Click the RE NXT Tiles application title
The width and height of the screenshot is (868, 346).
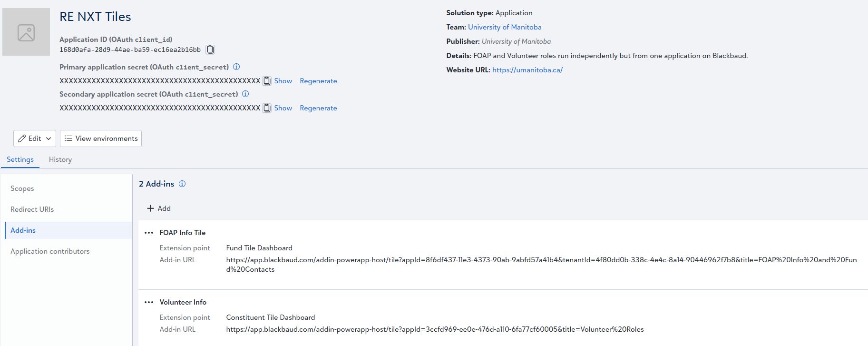(95, 17)
